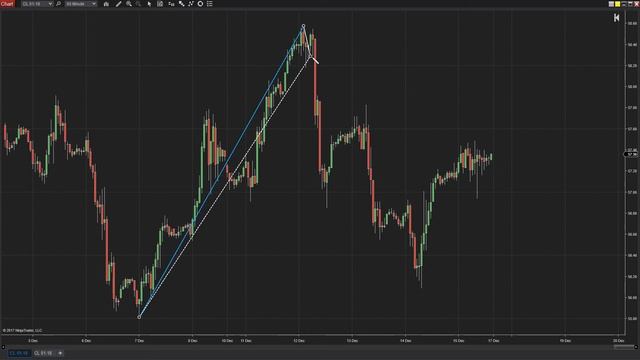Open the drawing tools pencil icon
Viewport: 640px width, 360px height.
[x=118, y=4]
